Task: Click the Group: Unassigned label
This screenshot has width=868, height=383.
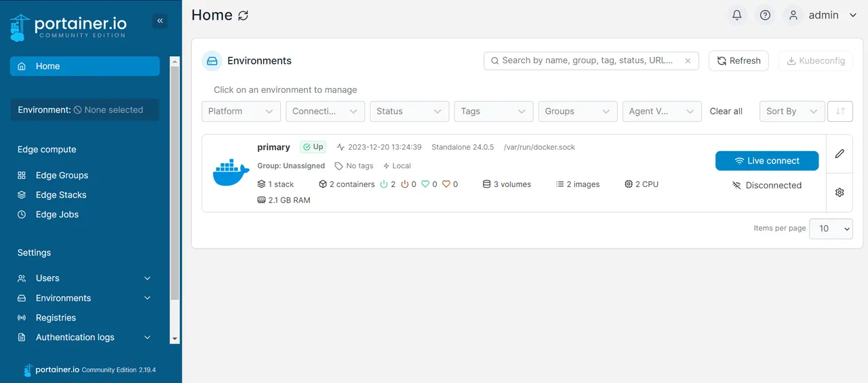Action: (x=291, y=166)
